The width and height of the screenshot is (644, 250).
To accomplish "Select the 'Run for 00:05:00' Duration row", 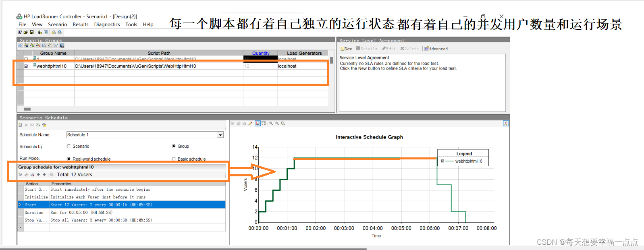I will [x=121, y=213].
